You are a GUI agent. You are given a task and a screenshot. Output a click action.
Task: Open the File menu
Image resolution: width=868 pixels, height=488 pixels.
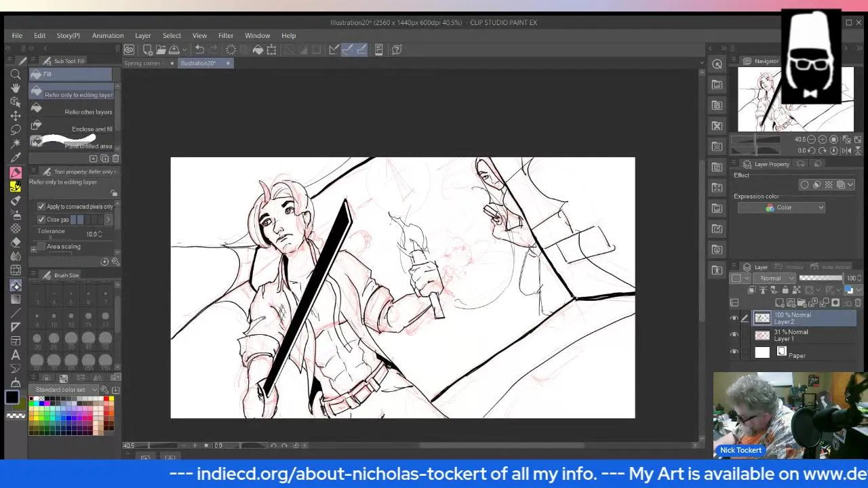[17, 35]
